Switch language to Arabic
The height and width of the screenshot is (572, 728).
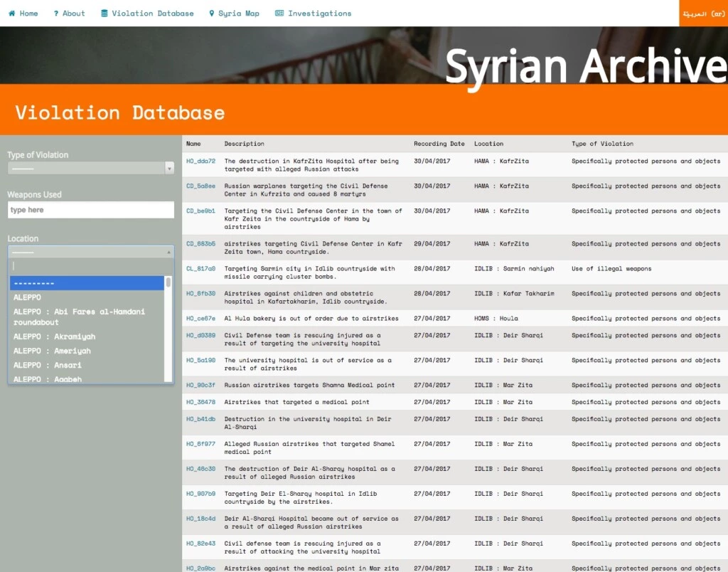tap(703, 14)
